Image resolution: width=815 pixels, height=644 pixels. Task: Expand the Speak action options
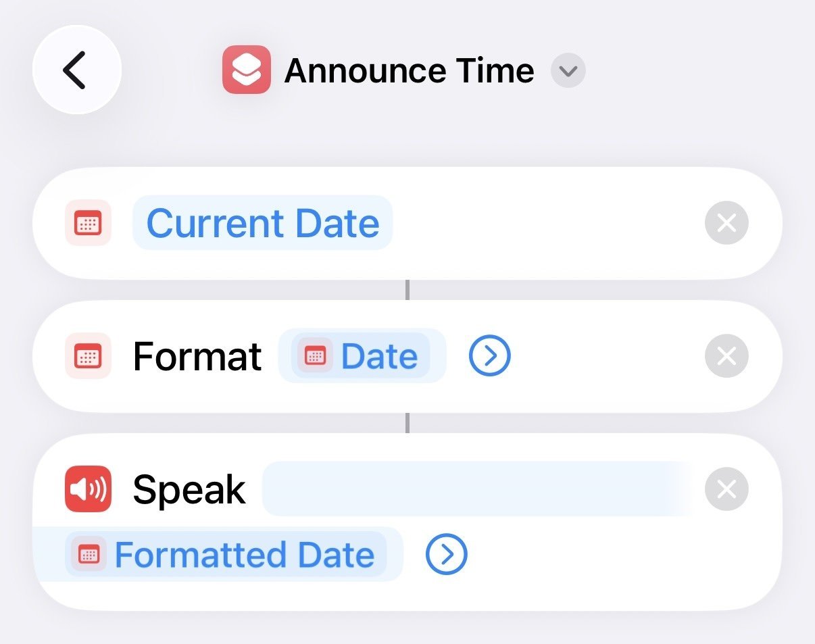pyautogui.click(x=447, y=555)
